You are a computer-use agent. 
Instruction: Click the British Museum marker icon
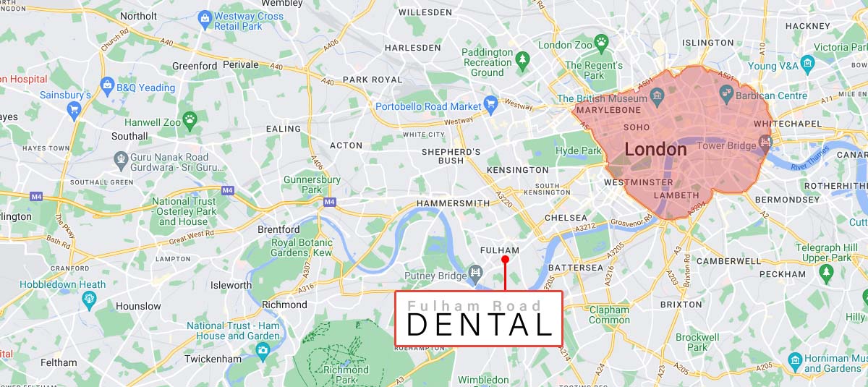click(x=658, y=95)
